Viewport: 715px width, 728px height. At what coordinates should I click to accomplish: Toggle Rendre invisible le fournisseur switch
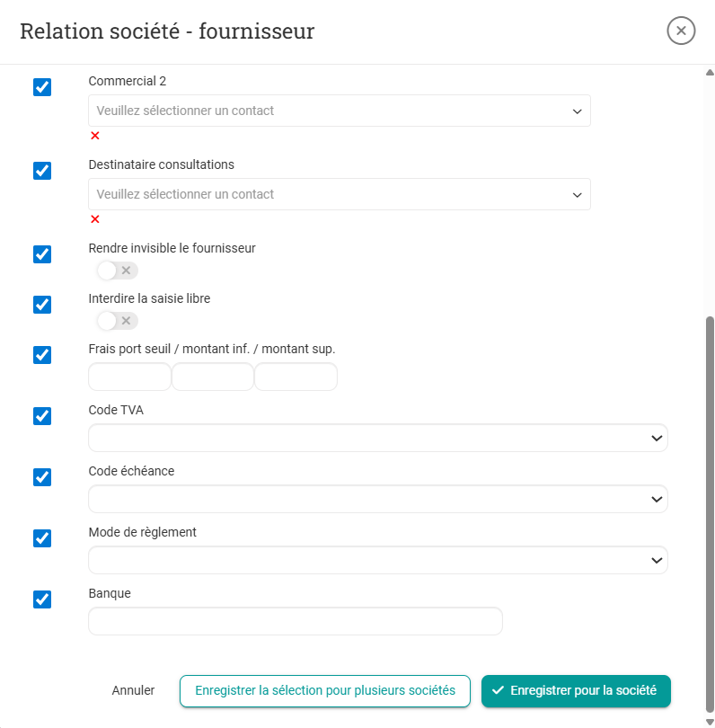(118, 271)
